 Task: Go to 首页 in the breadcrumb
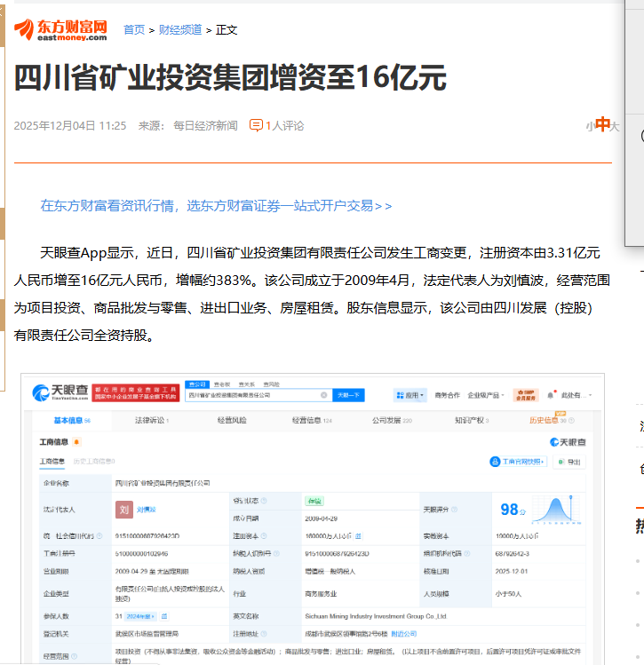click(x=134, y=30)
